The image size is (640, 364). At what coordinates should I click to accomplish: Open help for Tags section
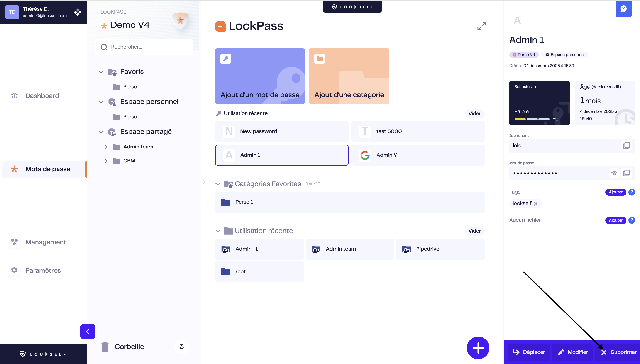click(632, 192)
